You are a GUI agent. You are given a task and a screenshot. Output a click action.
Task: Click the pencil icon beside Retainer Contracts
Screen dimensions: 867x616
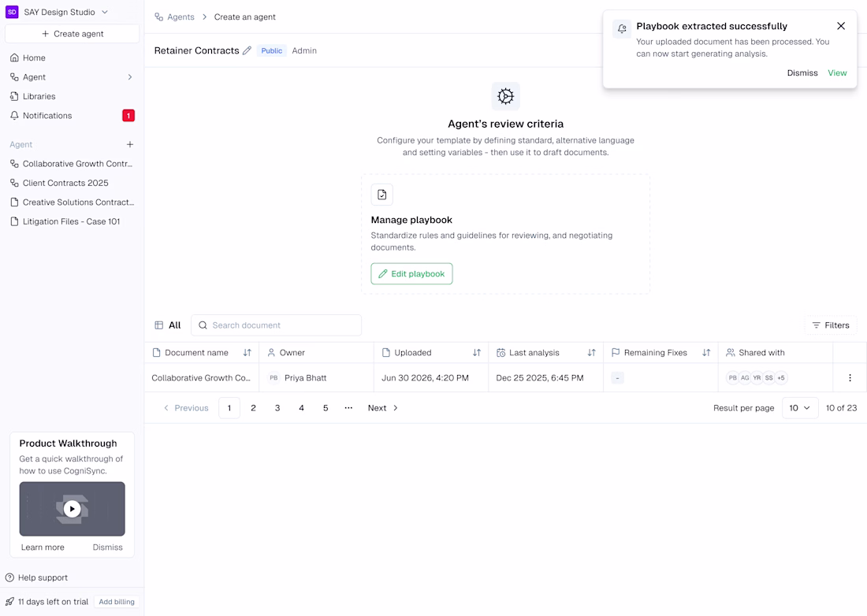[247, 50]
